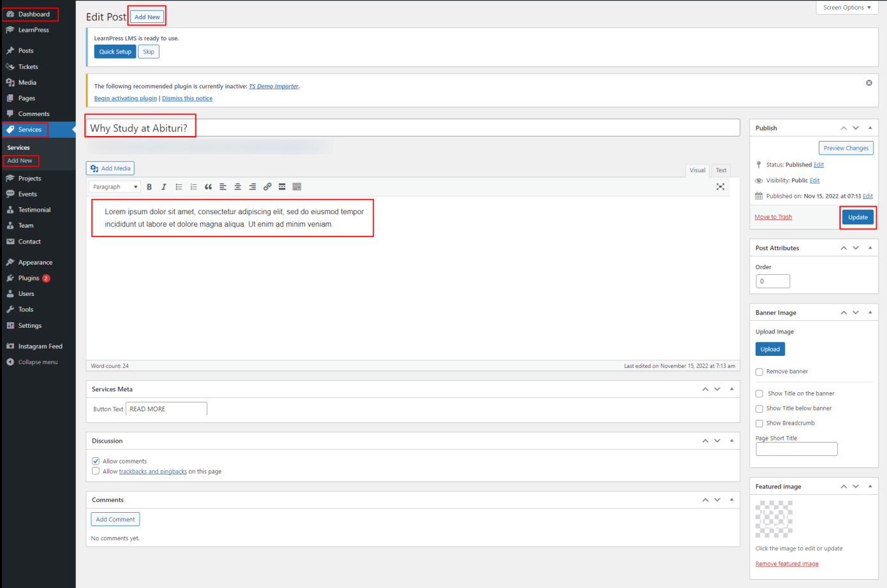Click the insert/edit link icon
Screen dimensions: 887x588
(x=267, y=187)
